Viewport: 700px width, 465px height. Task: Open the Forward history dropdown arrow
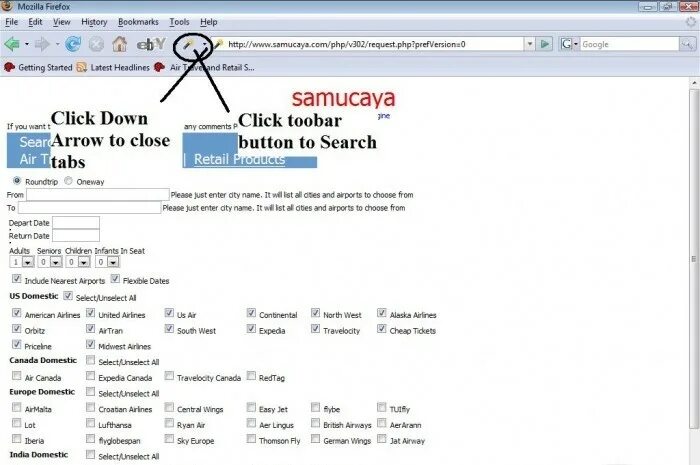click(57, 44)
